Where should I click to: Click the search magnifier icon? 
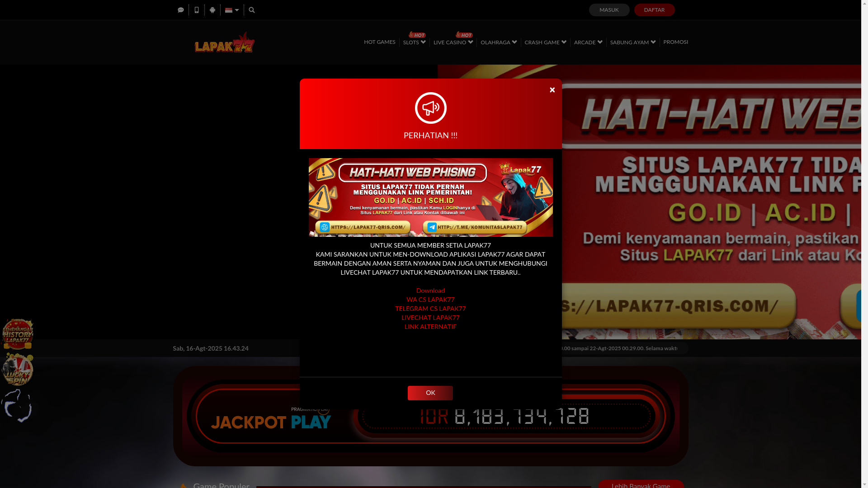click(252, 10)
